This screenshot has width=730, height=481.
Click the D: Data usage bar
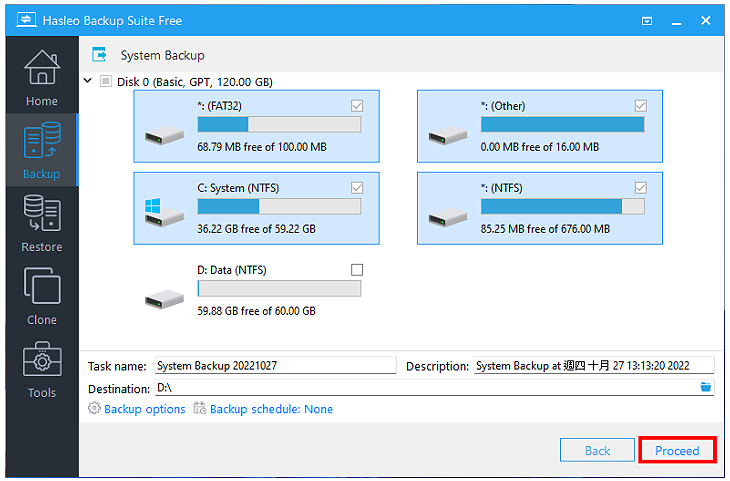tap(279, 289)
